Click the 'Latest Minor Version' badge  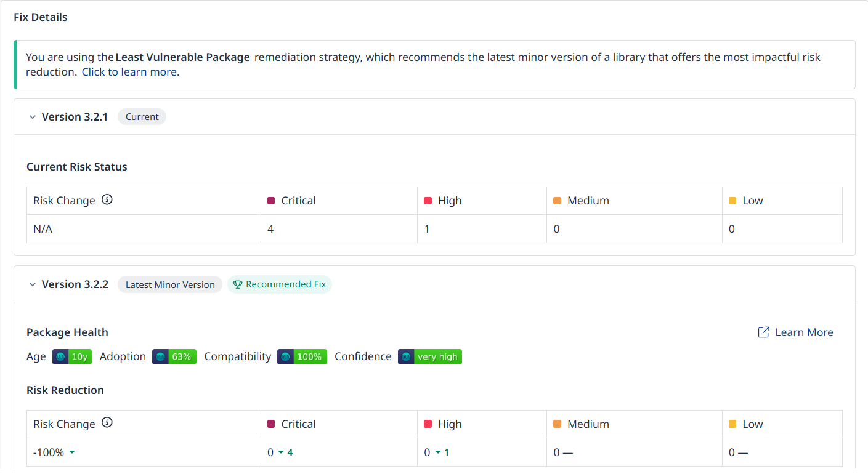[170, 284]
